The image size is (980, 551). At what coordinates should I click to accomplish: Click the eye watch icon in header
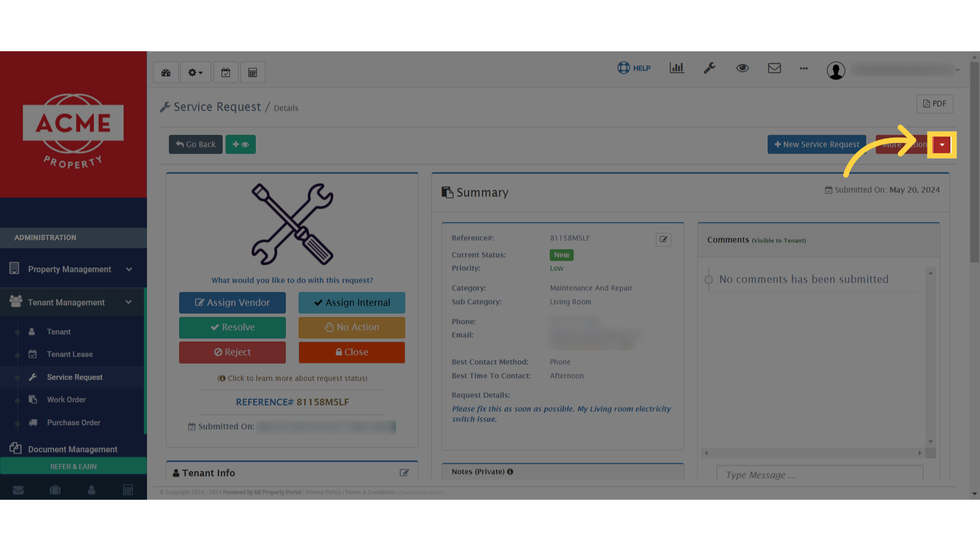coord(742,68)
